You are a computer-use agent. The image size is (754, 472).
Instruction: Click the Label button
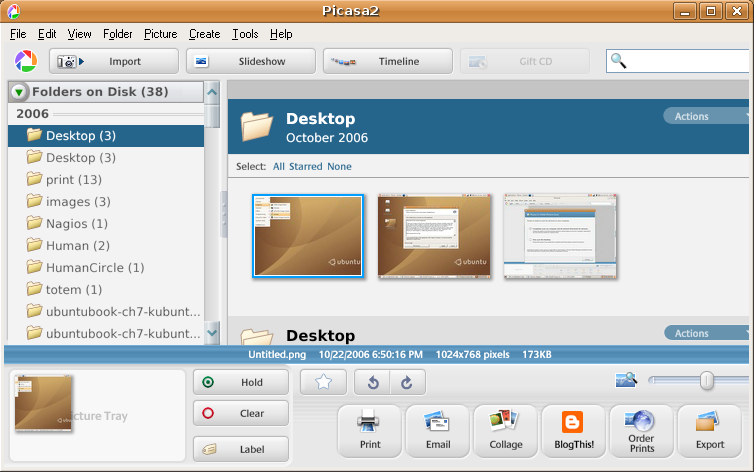(x=241, y=449)
